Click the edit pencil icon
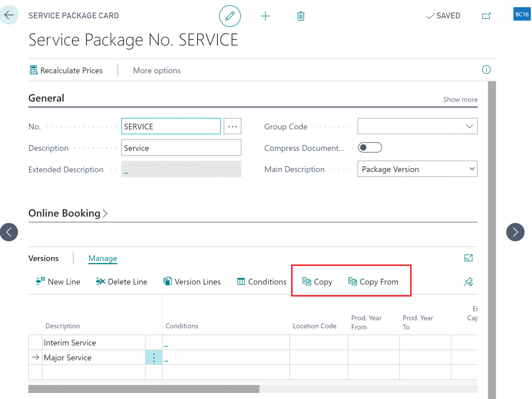Image resolution: width=532 pixels, height=399 pixels. point(230,16)
